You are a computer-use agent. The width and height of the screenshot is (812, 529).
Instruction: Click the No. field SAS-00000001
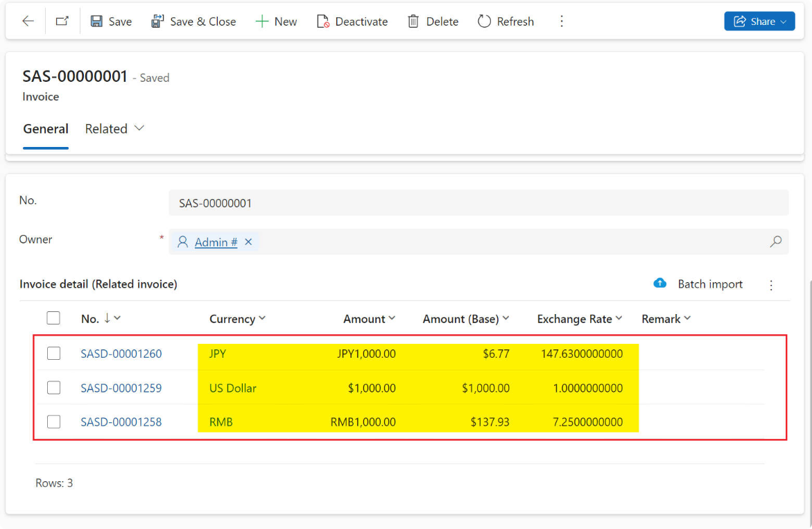click(478, 203)
